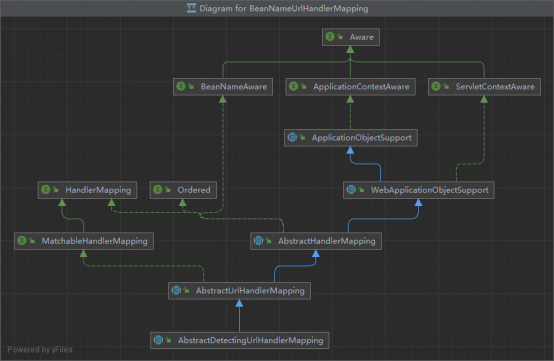Select the Ordered node label
This screenshot has height=361, width=554.
pos(194,190)
